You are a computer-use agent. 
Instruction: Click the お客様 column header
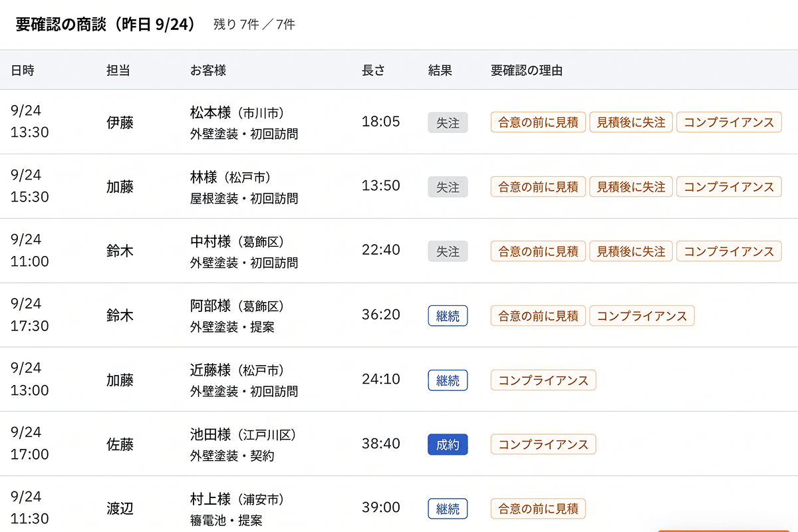[208, 70]
